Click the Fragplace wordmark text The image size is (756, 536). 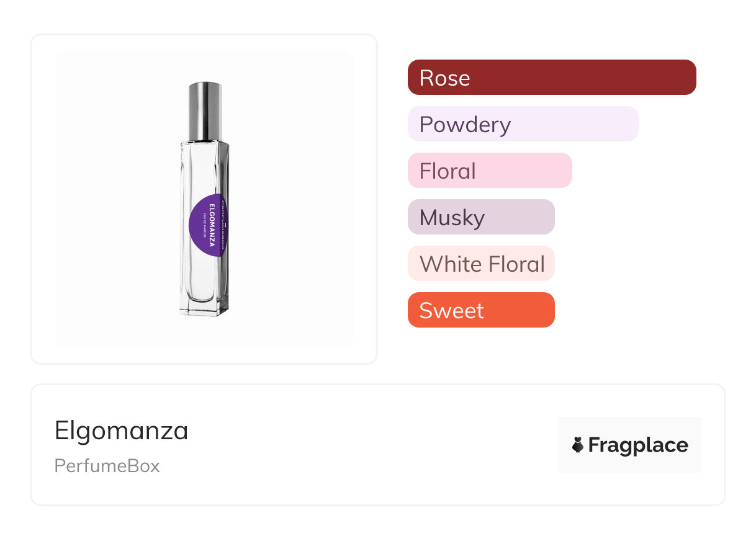[638, 445]
